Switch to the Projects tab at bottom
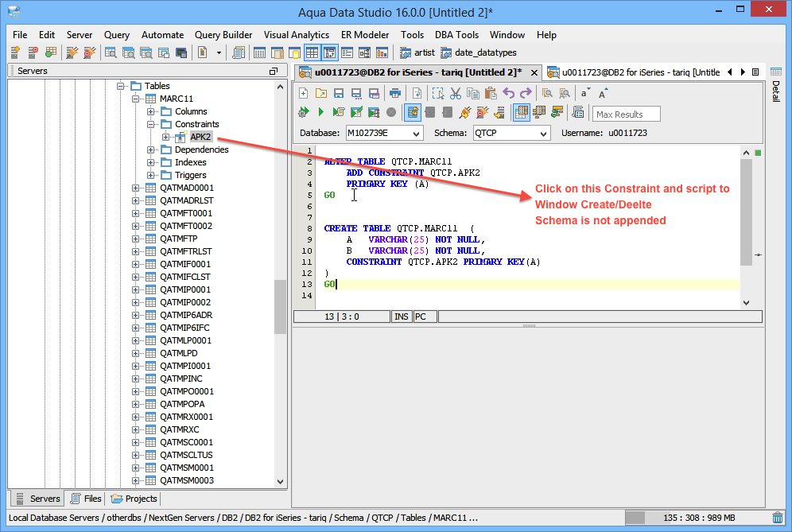Viewport: 792px width, 532px height. click(134, 499)
